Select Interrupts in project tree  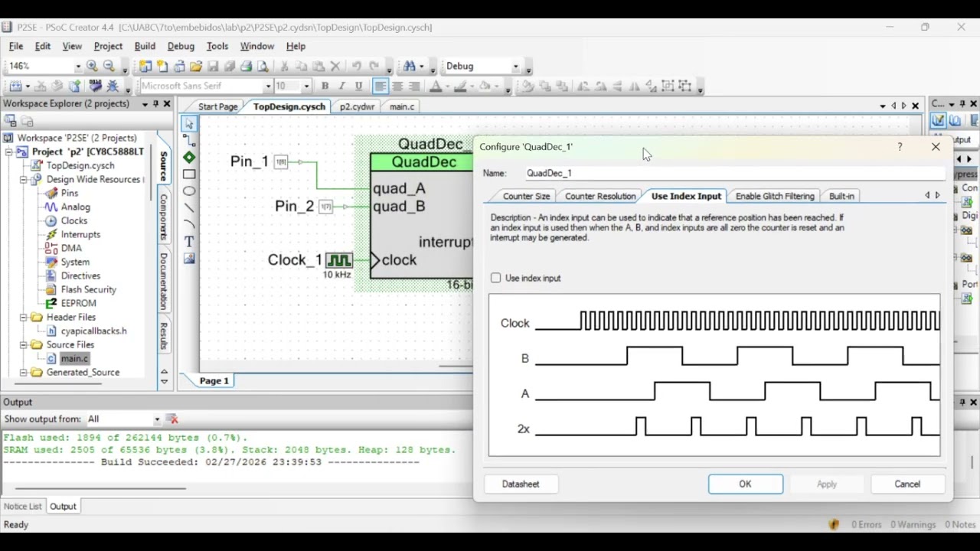(80, 234)
